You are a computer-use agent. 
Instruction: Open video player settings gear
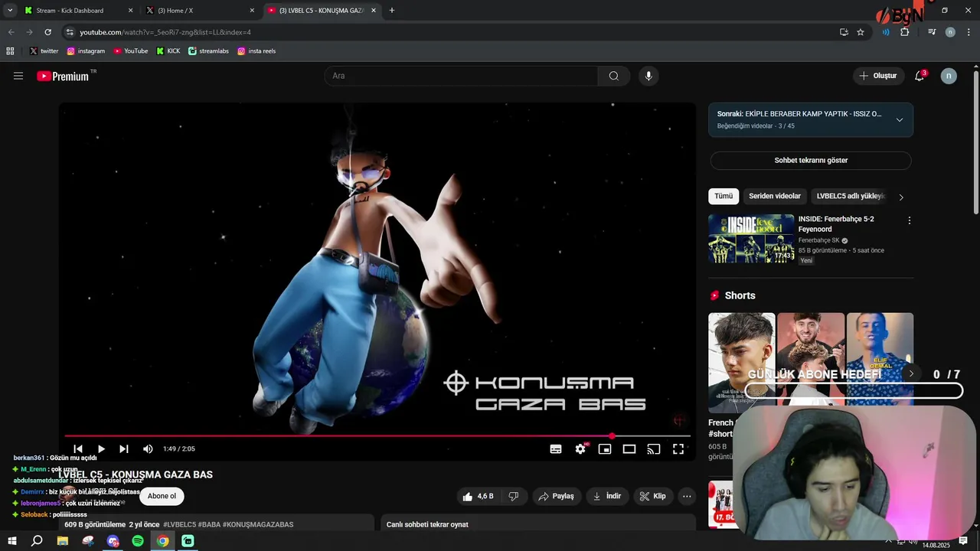pos(580,449)
